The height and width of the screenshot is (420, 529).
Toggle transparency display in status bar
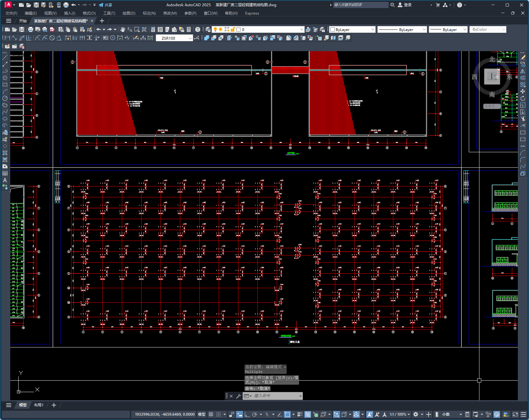(x=308, y=414)
